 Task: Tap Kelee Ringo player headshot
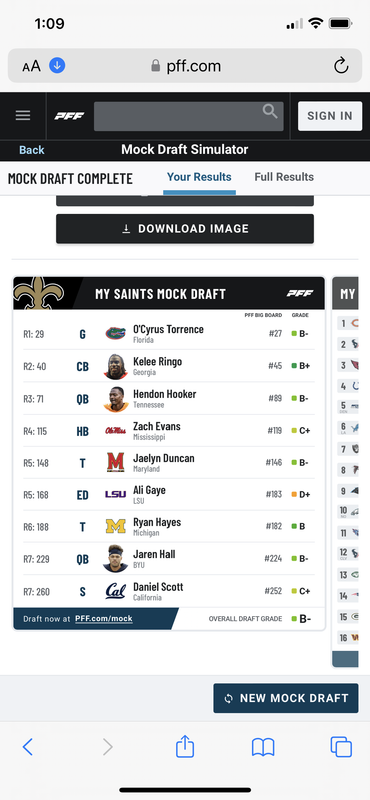click(x=115, y=366)
